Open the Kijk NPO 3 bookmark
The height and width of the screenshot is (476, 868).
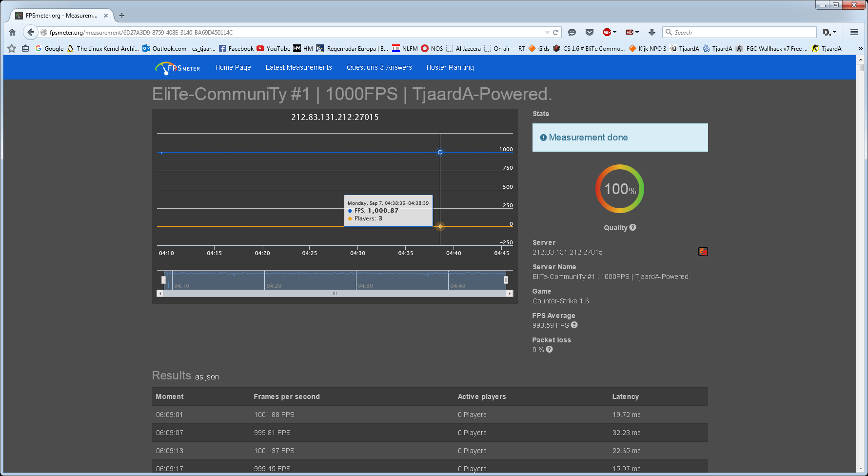click(x=648, y=48)
